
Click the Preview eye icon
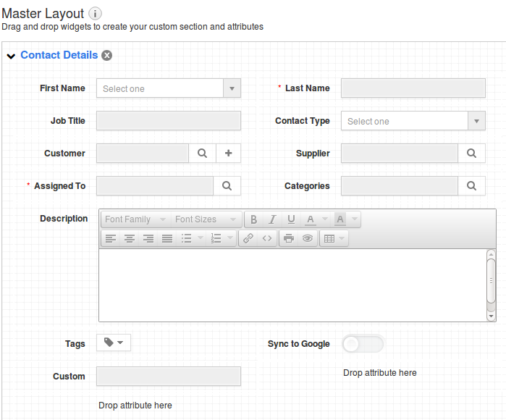pyautogui.click(x=308, y=238)
